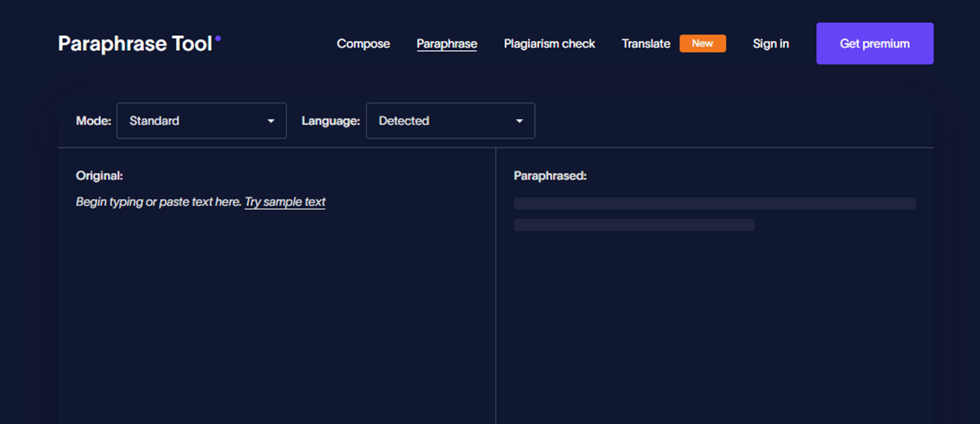Select the Paraphrase nav item
Screen dimensions: 980x424
(447, 44)
